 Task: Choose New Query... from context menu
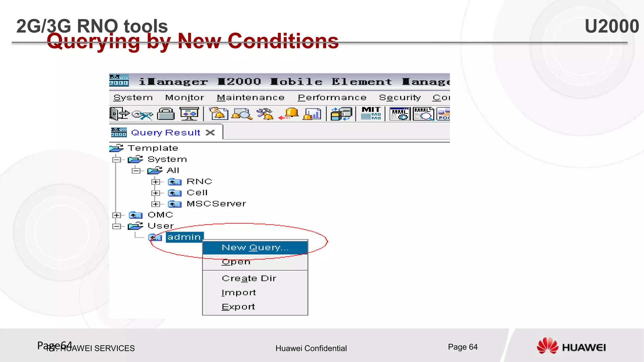(x=255, y=248)
